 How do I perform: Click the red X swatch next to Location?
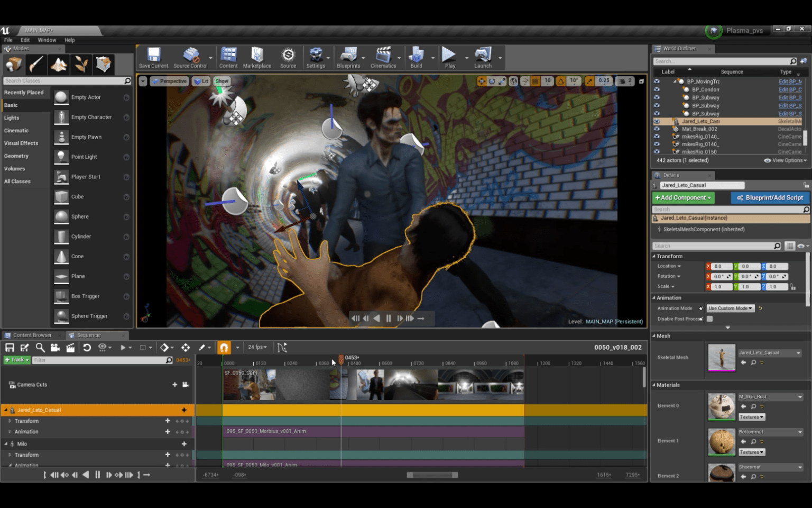pos(709,266)
